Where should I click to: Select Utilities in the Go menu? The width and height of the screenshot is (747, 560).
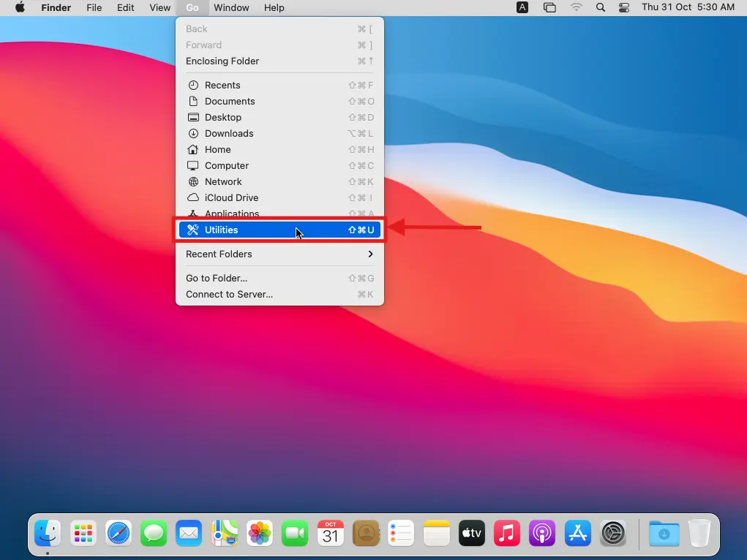(279, 230)
